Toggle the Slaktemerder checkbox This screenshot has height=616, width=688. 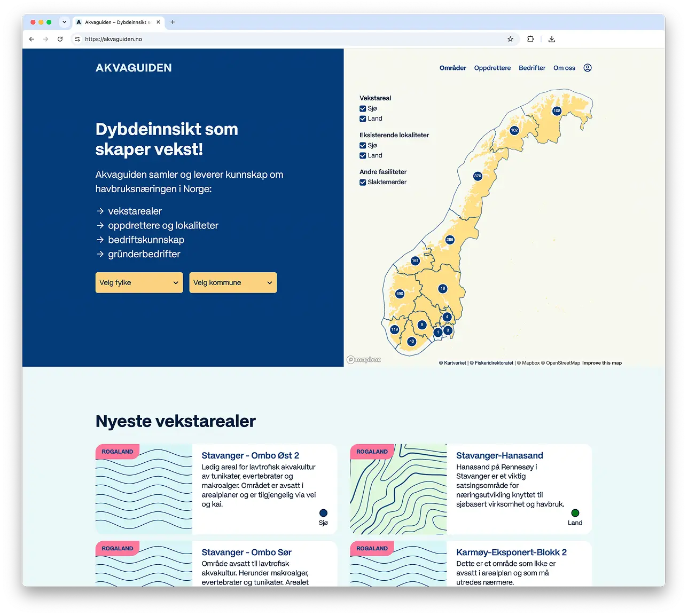[363, 182]
